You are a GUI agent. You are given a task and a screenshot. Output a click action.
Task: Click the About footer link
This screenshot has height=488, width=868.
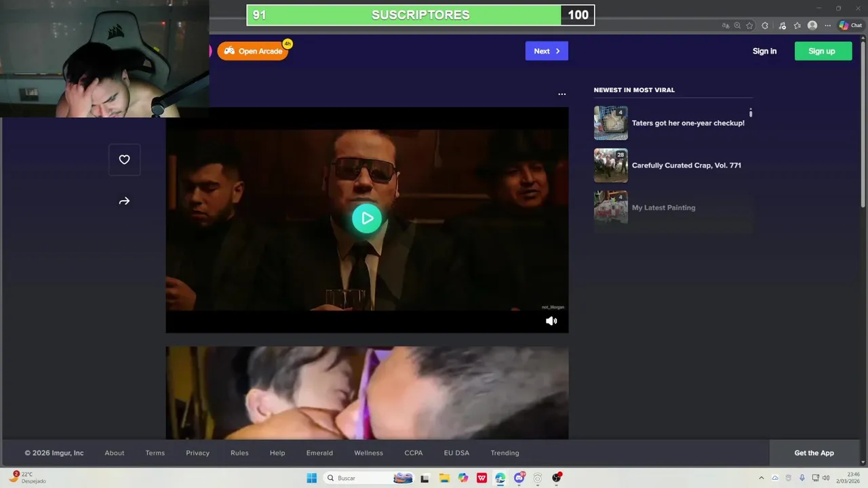pos(115,453)
